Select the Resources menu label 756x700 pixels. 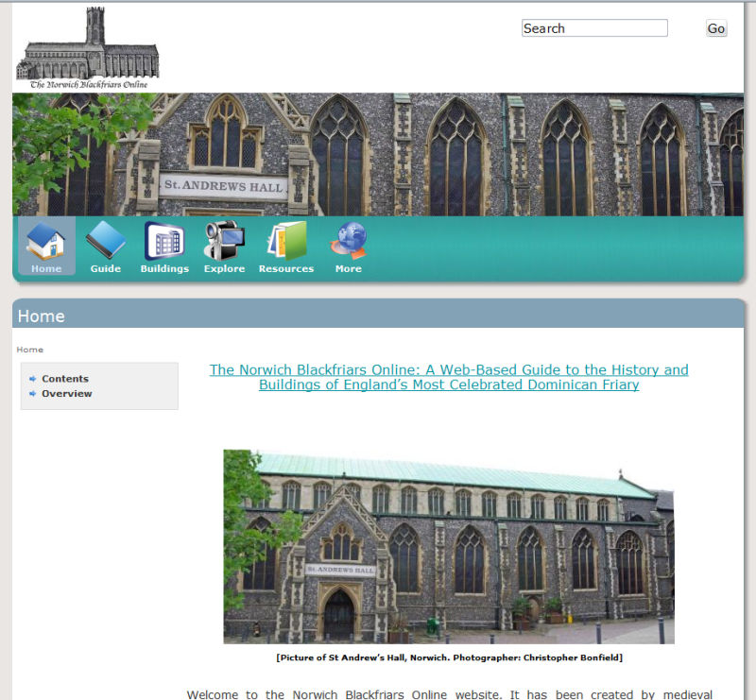pyautogui.click(x=286, y=269)
